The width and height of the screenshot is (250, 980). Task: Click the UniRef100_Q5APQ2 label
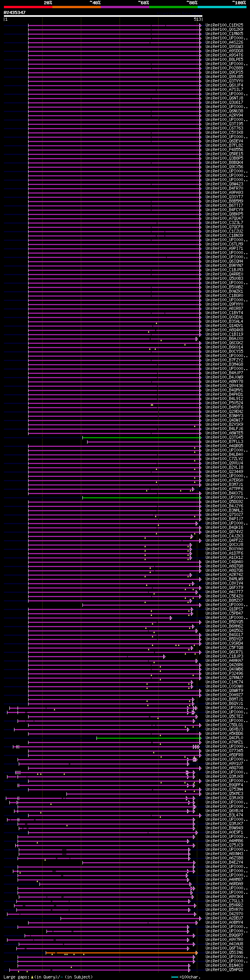point(224,969)
